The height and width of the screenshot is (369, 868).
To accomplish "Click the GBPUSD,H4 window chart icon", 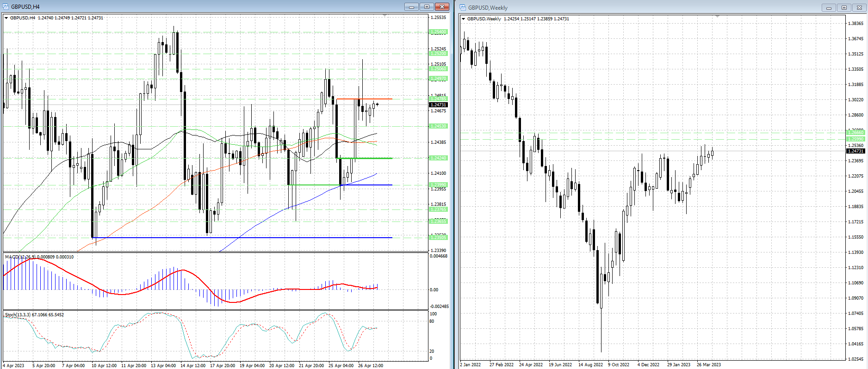I will (x=6, y=6).
